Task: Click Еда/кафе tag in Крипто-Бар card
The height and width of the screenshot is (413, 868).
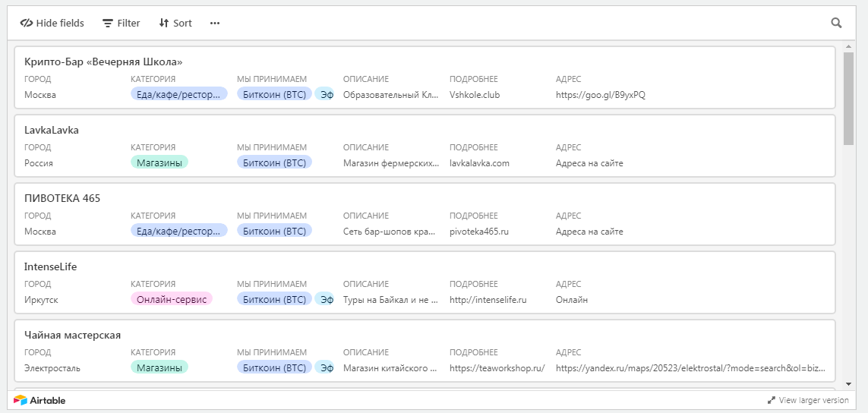Action: tap(178, 95)
